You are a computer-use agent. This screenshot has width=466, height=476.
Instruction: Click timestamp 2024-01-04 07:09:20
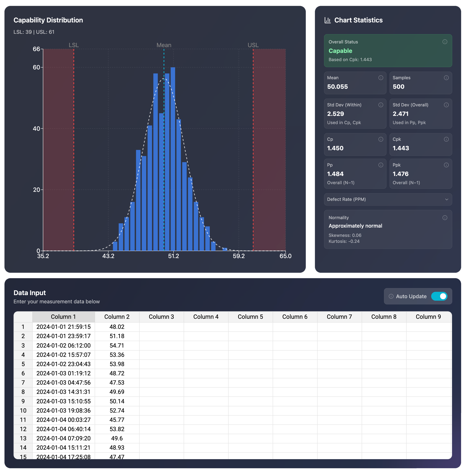coord(63,438)
